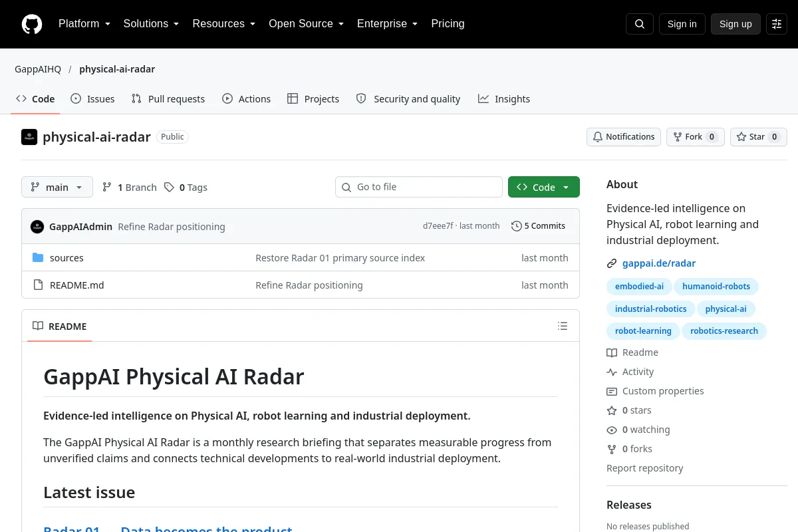This screenshot has width=798, height=532.
Task: Click the humanoid-robots topic tag
Action: click(x=716, y=287)
